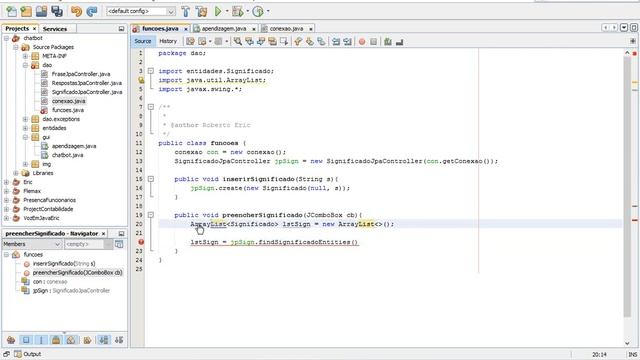This screenshot has height=360, width=640.
Task: Click the error marker on line 22
Action: tap(141, 242)
